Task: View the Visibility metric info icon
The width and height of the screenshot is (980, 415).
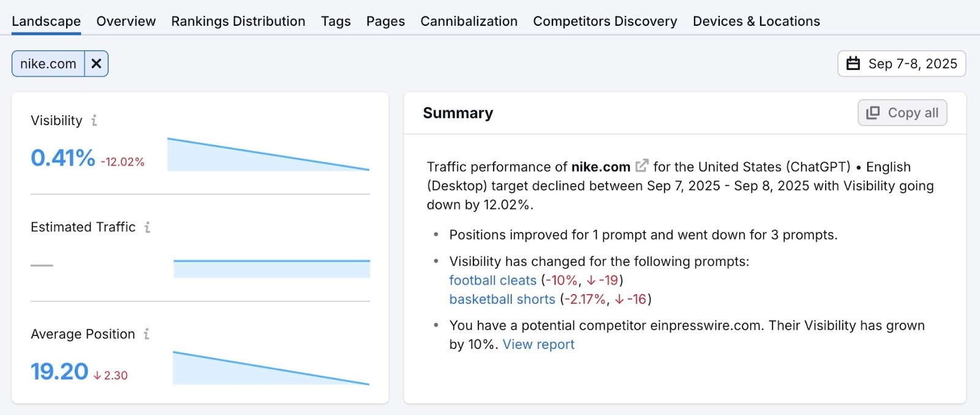Action: click(93, 121)
